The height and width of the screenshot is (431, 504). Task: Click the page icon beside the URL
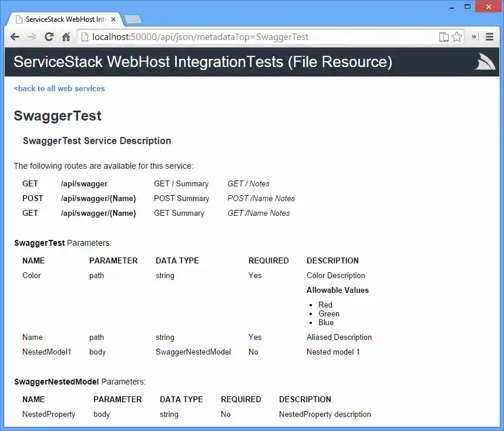click(86, 36)
